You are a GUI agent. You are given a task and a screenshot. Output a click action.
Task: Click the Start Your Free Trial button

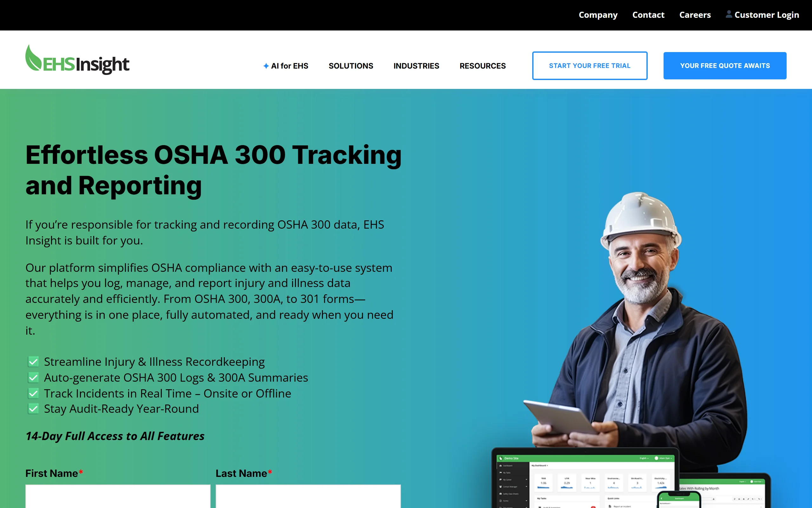(590, 65)
